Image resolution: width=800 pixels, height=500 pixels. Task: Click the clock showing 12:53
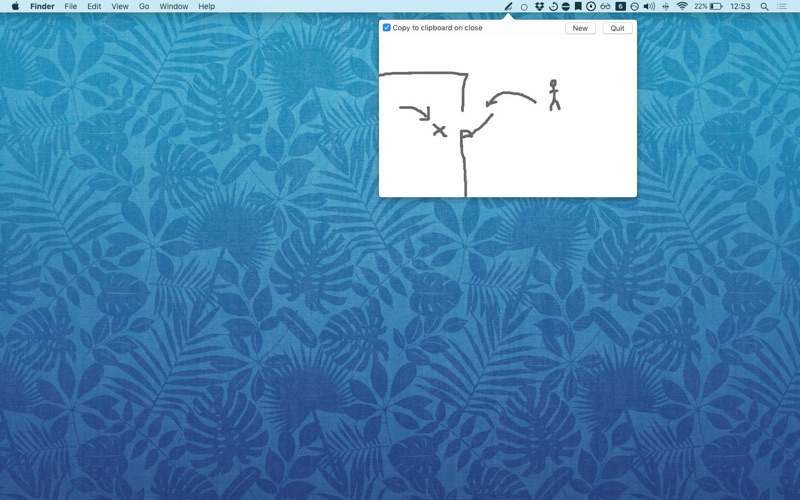pyautogui.click(x=740, y=6)
